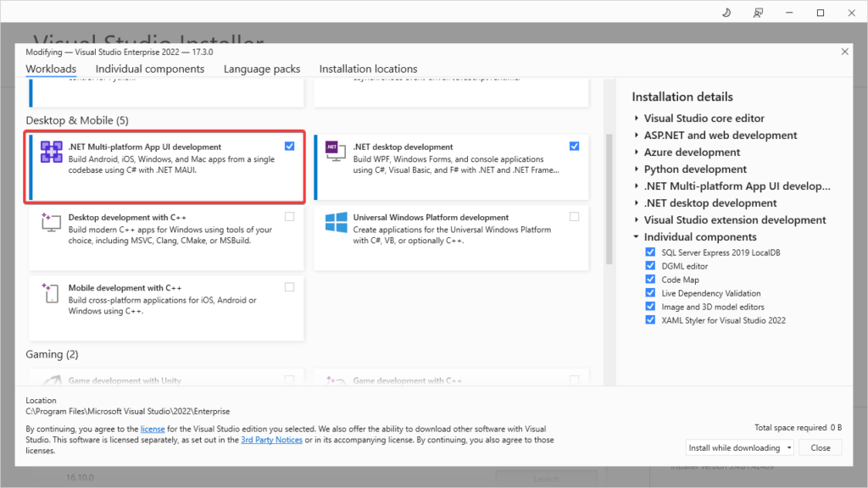Check Mobile development with C++ workload
Image resolution: width=868 pixels, height=488 pixels.
pos(290,286)
